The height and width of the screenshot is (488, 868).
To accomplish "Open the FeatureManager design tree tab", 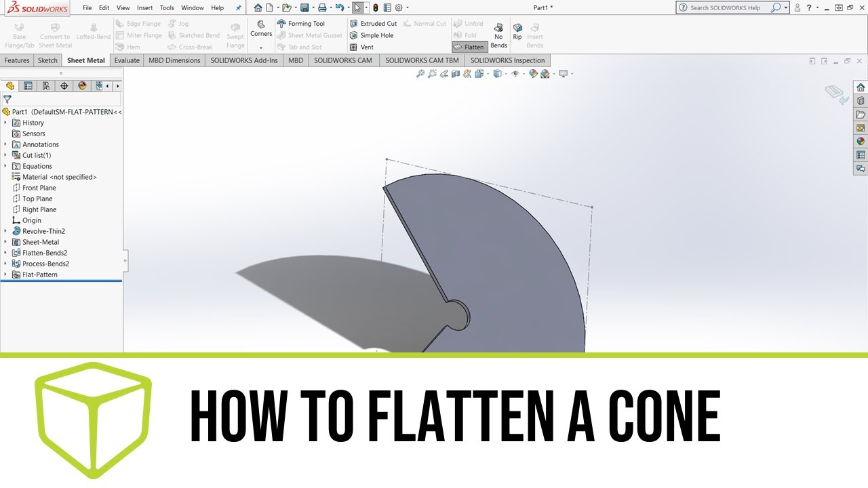I will click(x=10, y=86).
